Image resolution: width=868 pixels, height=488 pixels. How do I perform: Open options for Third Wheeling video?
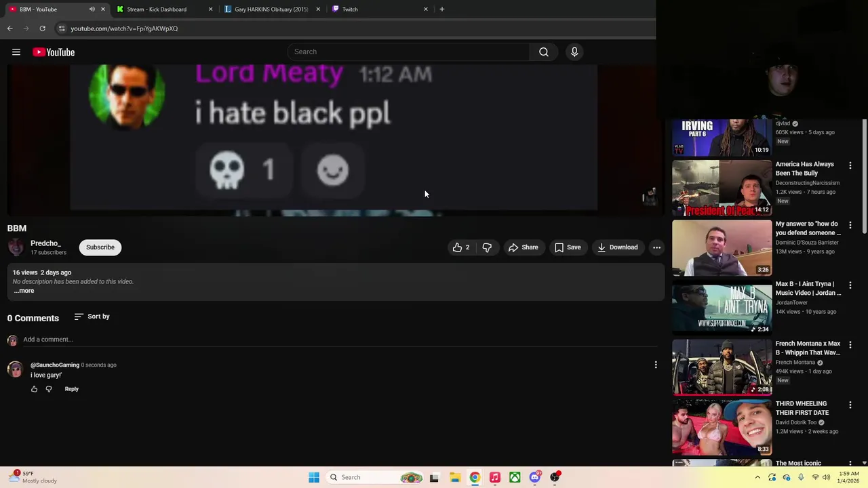(x=850, y=405)
